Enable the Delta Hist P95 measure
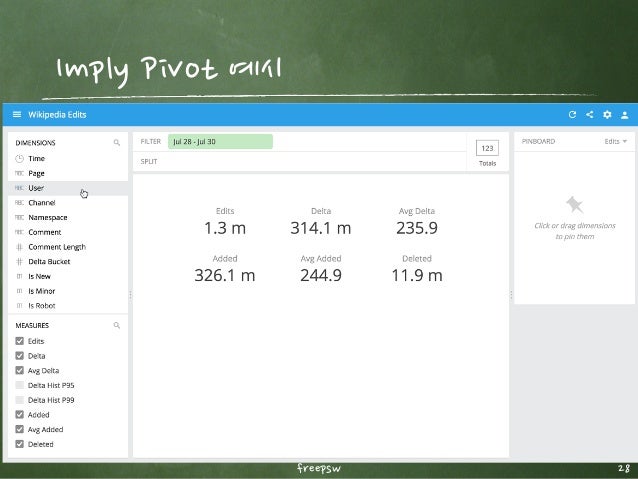Screen dimensions: 638x479 click(x=19, y=385)
